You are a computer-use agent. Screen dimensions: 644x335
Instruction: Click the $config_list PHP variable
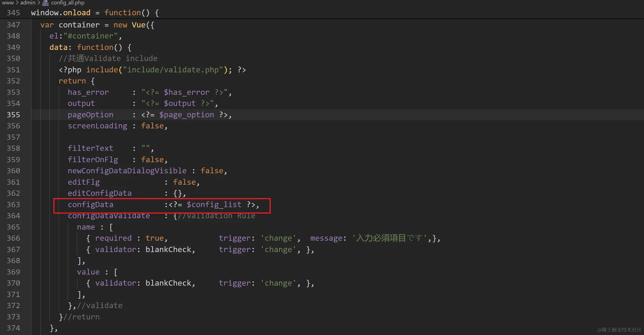pyautogui.click(x=214, y=205)
